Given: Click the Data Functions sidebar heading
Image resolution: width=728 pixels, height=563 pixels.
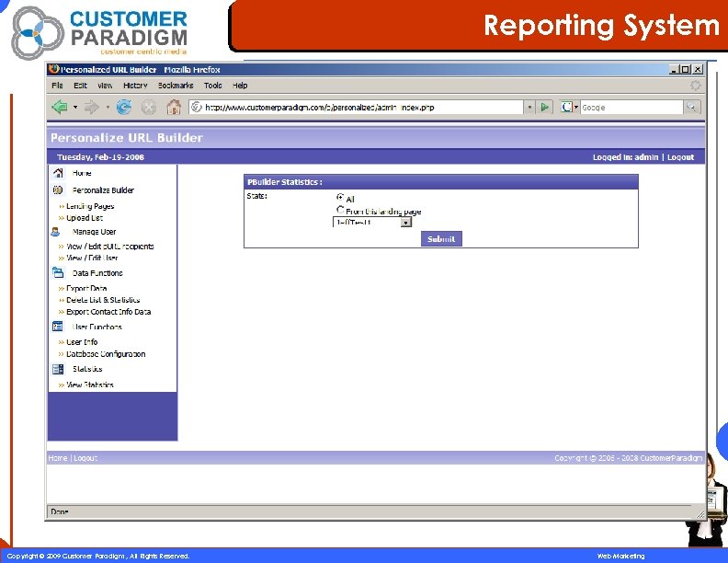Looking at the screenshot, I should point(97,273).
